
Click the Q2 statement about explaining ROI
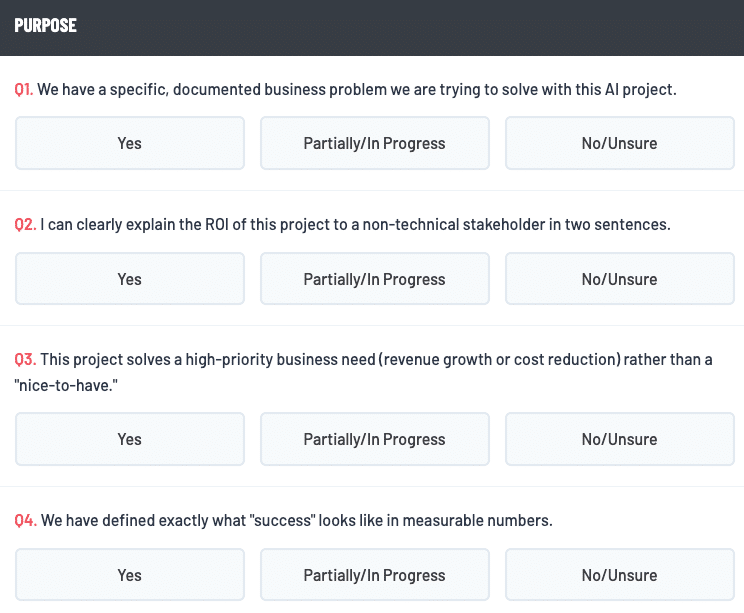pyautogui.click(x=355, y=225)
